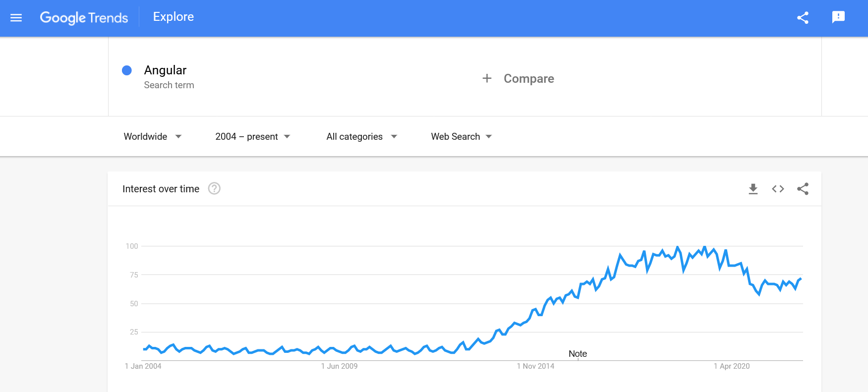Open the feedback icon in the top bar
This screenshot has height=392, width=868.
[838, 17]
